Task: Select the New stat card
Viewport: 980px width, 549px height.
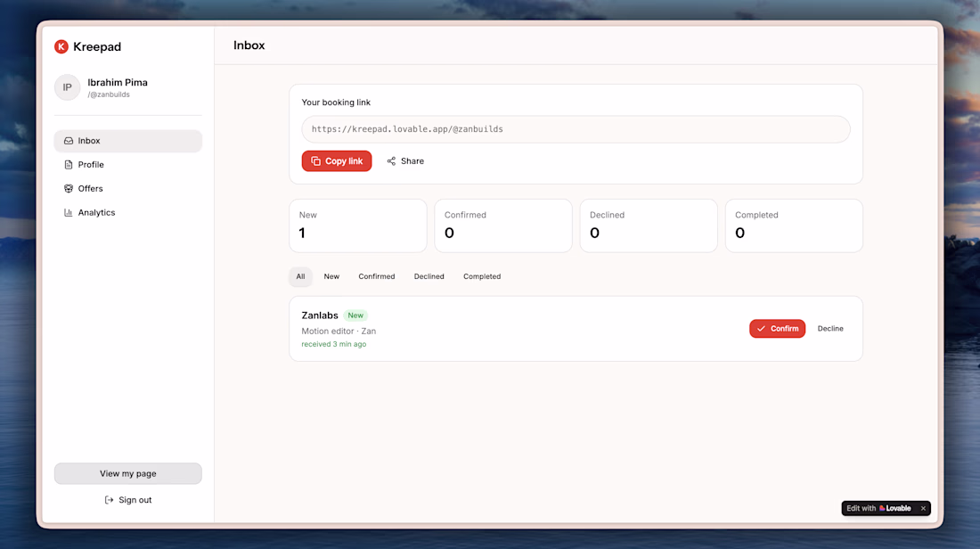Action: click(x=358, y=225)
